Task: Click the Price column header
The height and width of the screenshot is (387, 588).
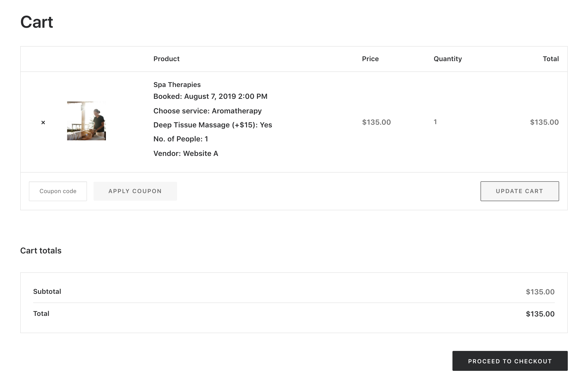Action: click(370, 59)
